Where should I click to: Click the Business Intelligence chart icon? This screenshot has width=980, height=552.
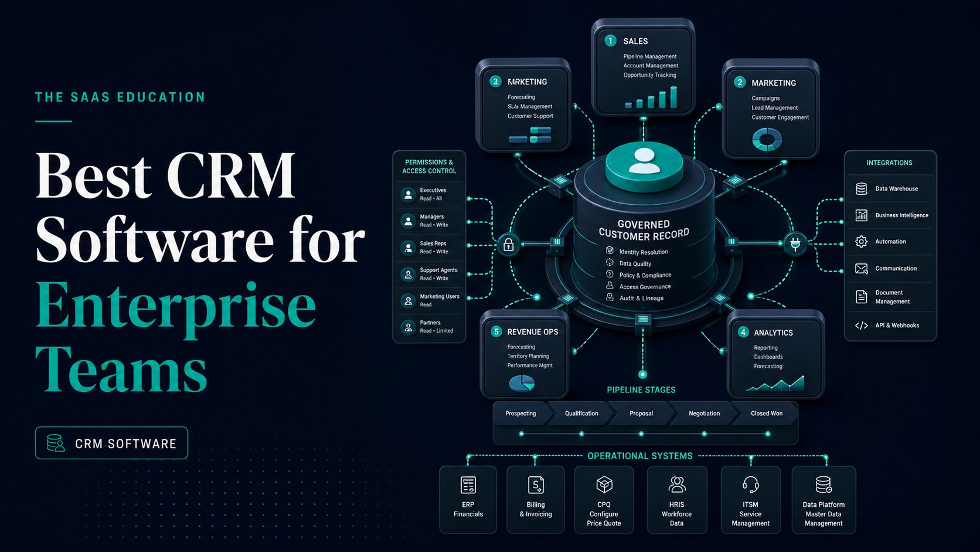(x=861, y=215)
